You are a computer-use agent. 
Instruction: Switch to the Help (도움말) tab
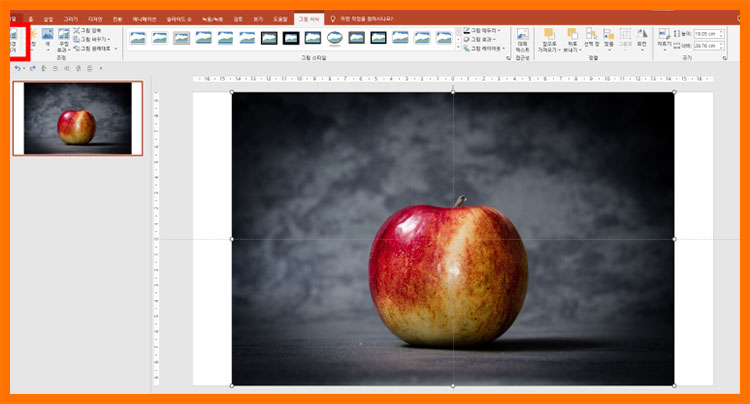tap(280, 19)
